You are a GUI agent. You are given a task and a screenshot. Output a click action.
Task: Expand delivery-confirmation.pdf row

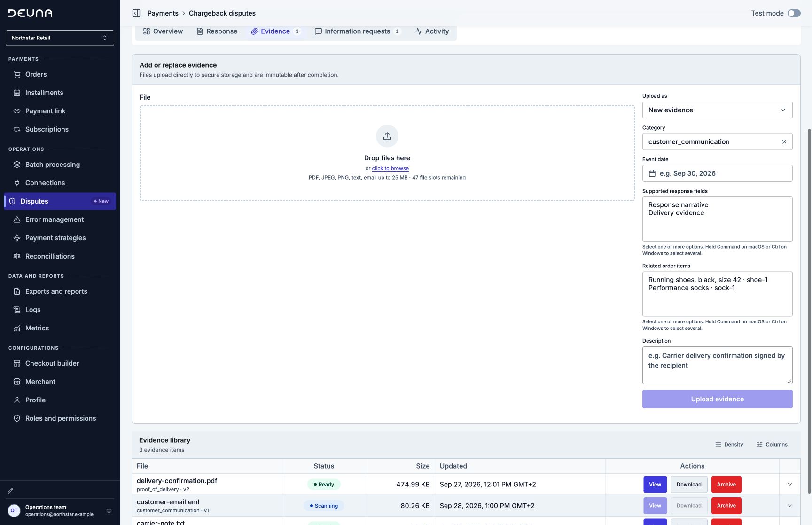pyautogui.click(x=790, y=485)
